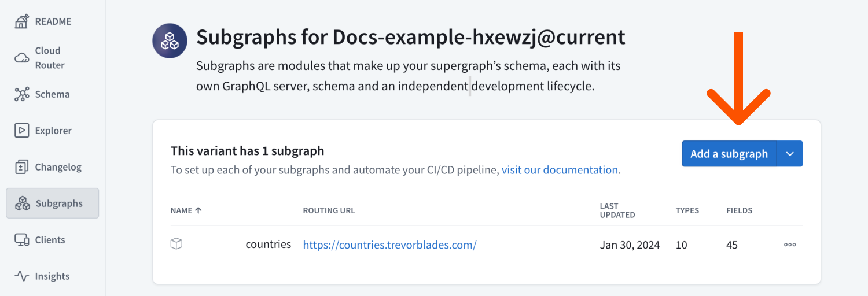
Task: Click the Changelog document icon
Action: 22,167
